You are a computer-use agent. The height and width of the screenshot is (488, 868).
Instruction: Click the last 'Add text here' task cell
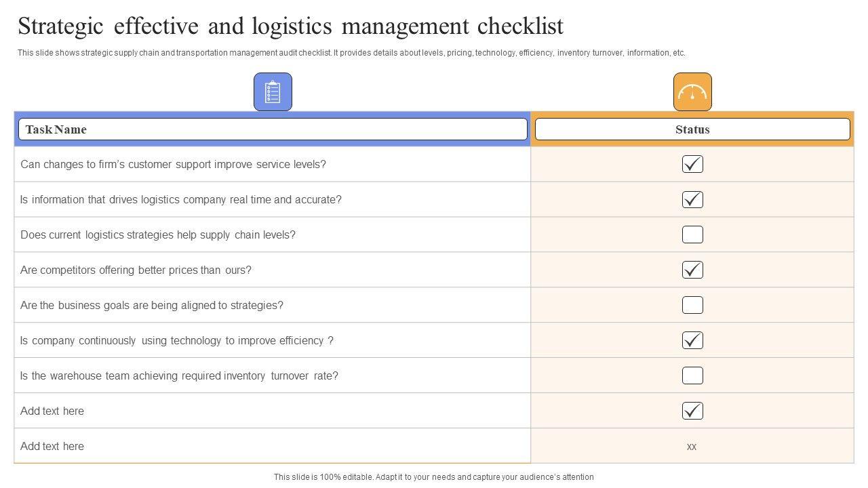point(52,447)
